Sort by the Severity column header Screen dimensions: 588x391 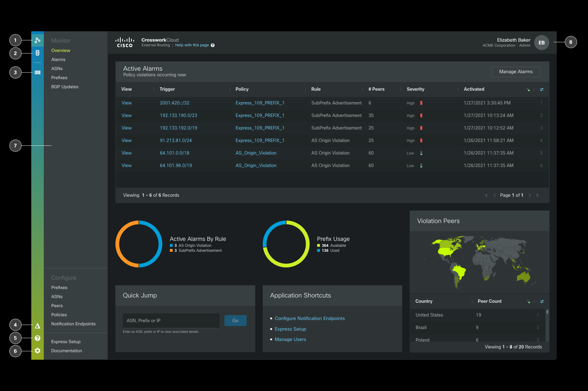pyautogui.click(x=416, y=89)
